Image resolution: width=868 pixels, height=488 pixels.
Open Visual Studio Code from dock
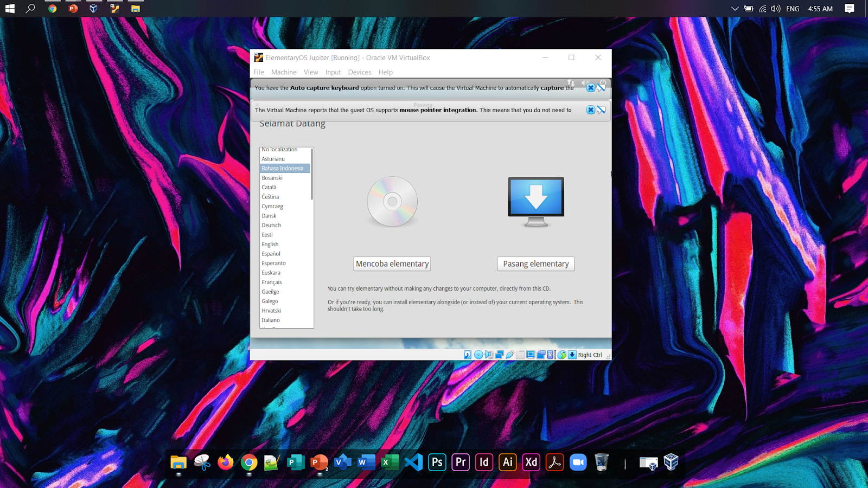tap(413, 462)
